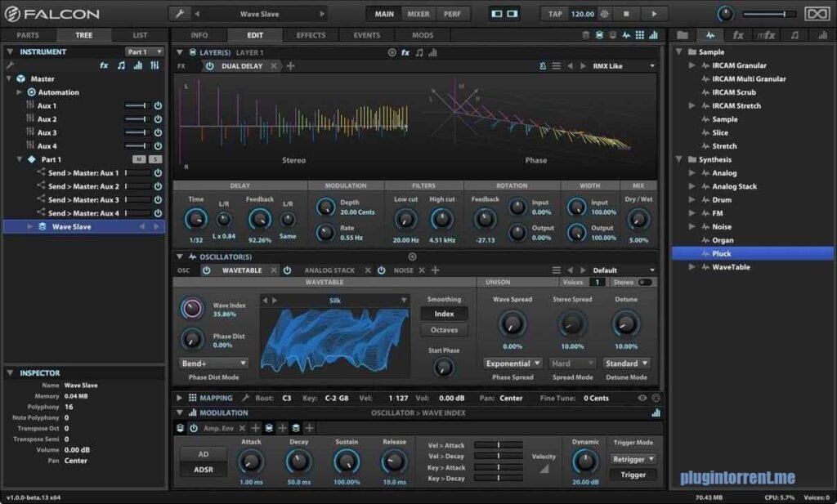837x504 pixels.
Task: Open the EVENTS tab
Action: 367,35
